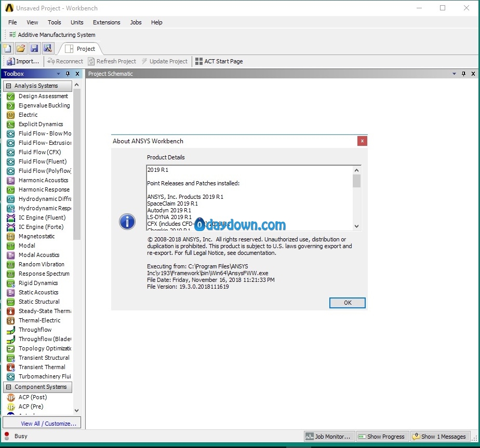Select Explicit Dynamics system icon
480x448 pixels.
coord(11,124)
